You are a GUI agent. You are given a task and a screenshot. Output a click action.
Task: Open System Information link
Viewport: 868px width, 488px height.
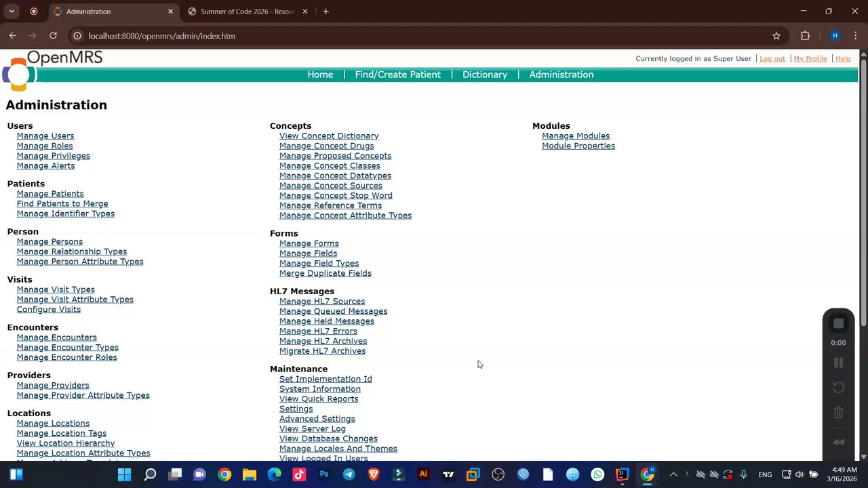320,389
